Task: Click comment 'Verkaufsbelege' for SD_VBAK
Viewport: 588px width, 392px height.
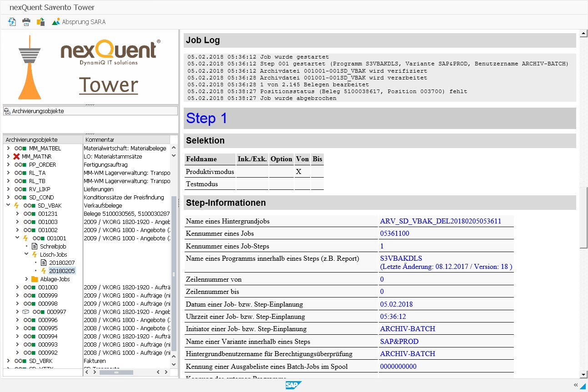Action: (x=103, y=205)
